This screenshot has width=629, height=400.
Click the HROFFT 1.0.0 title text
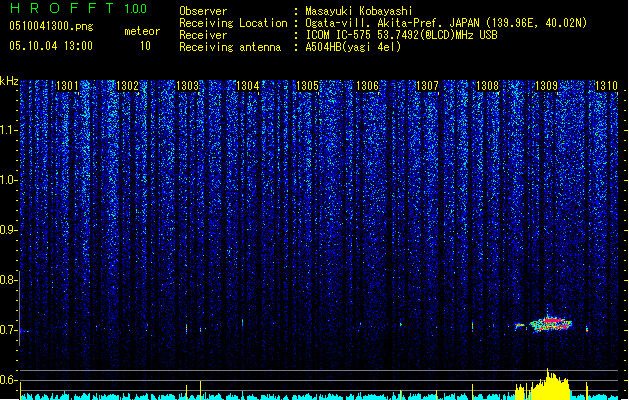pos(78,8)
